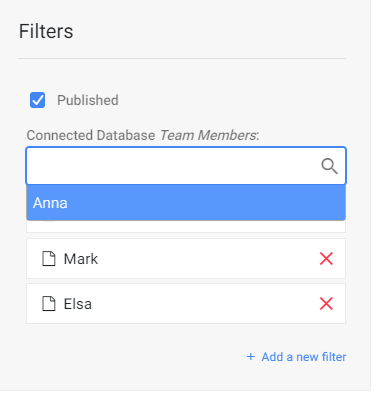Click the Published label text
Image resolution: width=372 pixels, height=394 pixels.
pos(88,100)
